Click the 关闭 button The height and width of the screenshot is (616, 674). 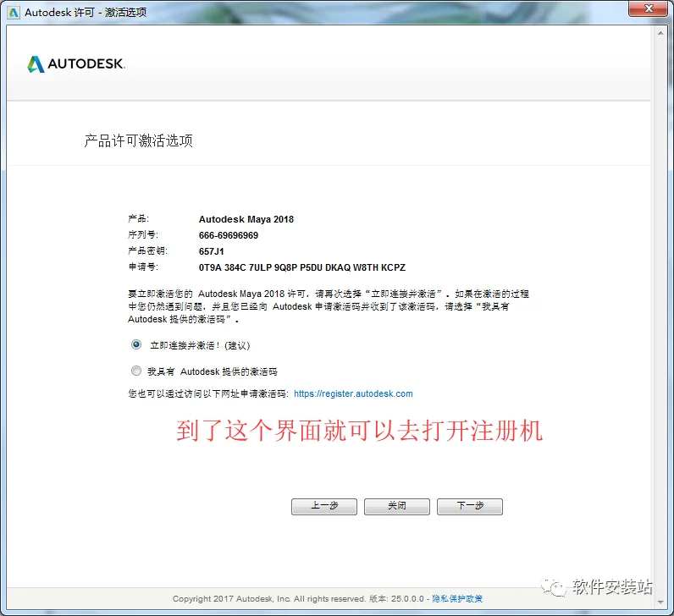pyautogui.click(x=397, y=506)
